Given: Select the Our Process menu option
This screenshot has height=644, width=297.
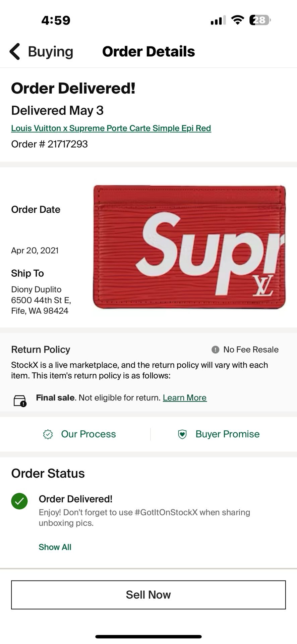Looking at the screenshot, I should pyautogui.click(x=88, y=434).
